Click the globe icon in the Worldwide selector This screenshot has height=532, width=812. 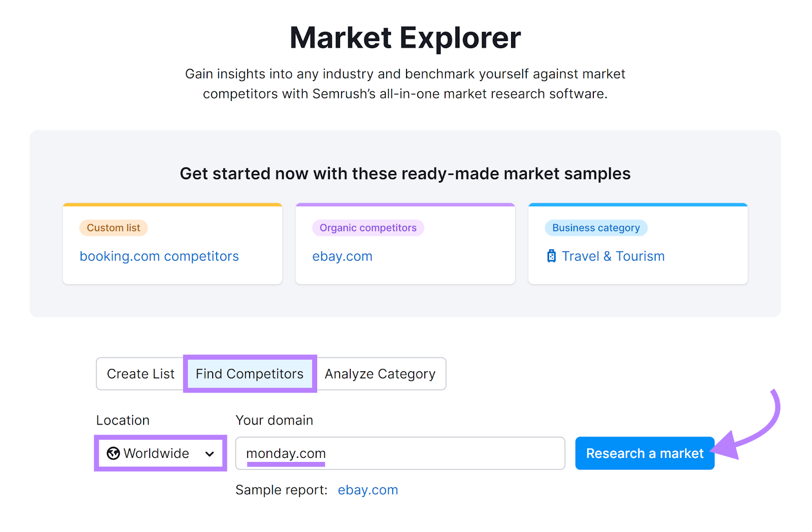114,453
